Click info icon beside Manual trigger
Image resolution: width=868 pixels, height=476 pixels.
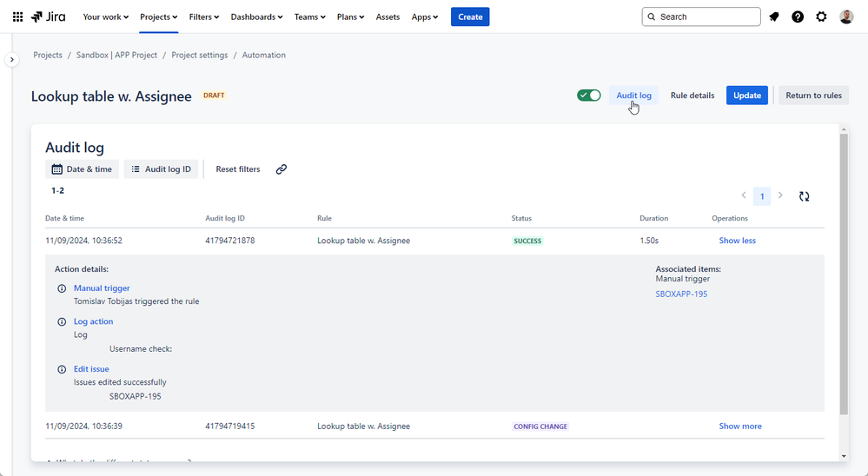click(x=62, y=288)
